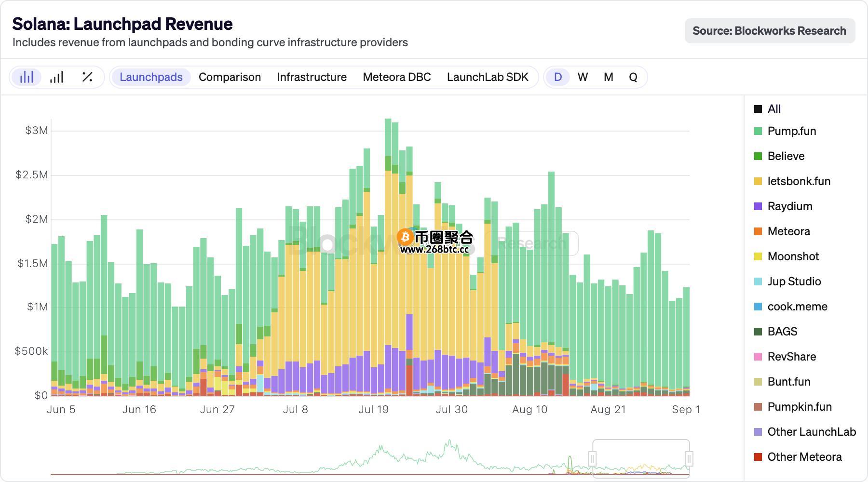Toggle Jup Studio series in legend
Screen dimensions: 868x482
(787, 281)
